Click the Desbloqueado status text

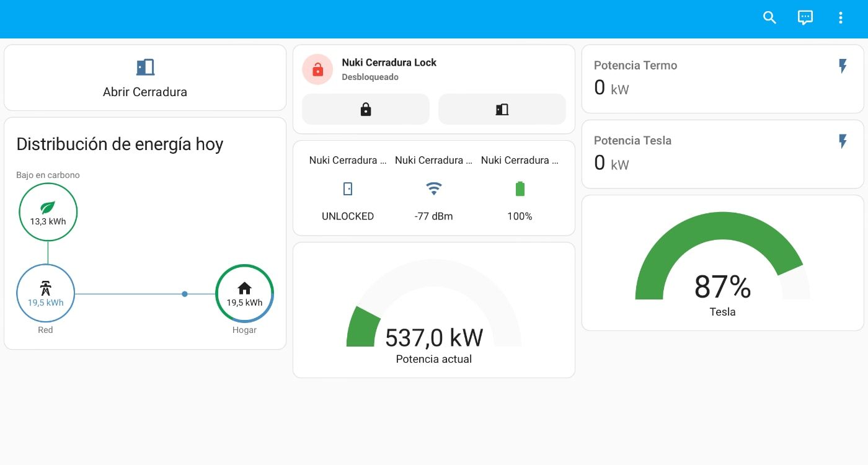pyautogui.click(x=370, y=77)
